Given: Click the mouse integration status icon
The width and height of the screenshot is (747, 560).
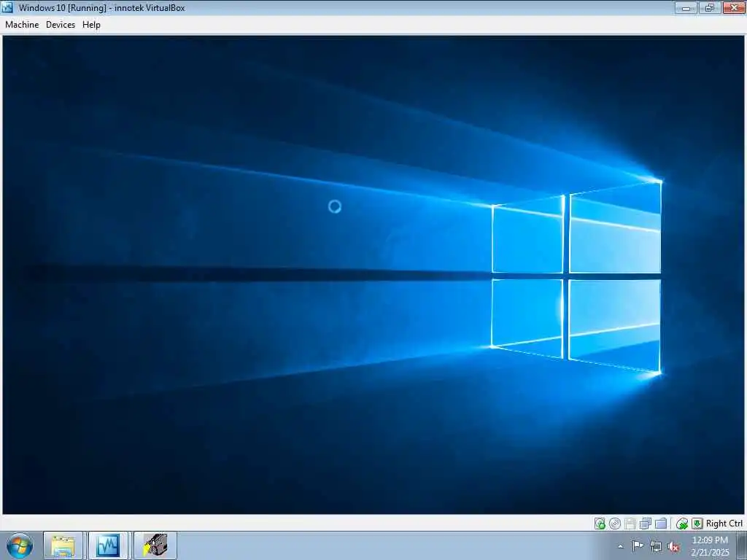Looking at the screenshot, I should (682, 524).
